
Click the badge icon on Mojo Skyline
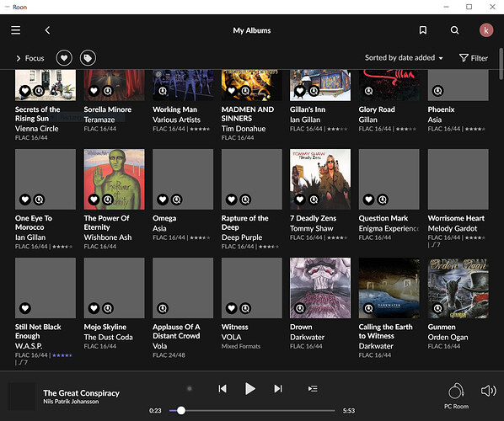[x=108, y=308]
